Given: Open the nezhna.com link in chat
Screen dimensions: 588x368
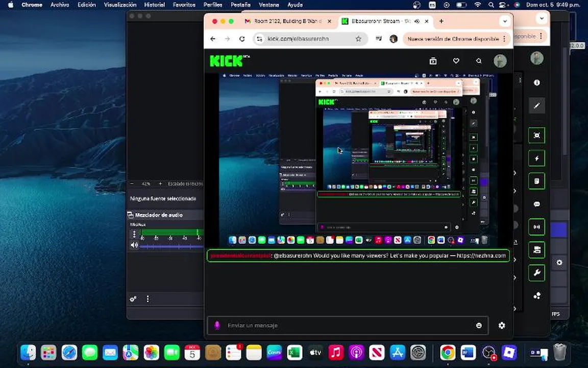Looking at the screenshot, I should (x=481, y=256).
